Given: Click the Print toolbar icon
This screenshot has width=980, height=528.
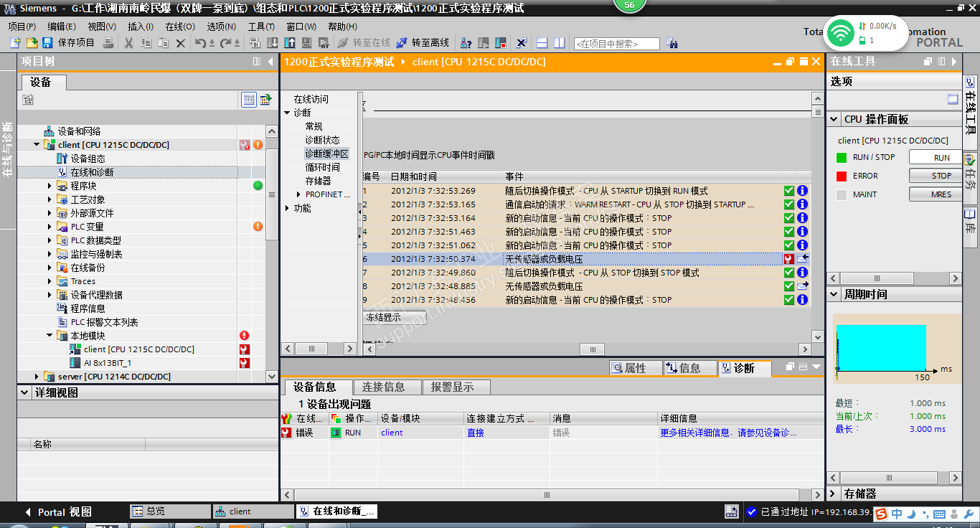Looking at the screenshot, I should point(108,43).
